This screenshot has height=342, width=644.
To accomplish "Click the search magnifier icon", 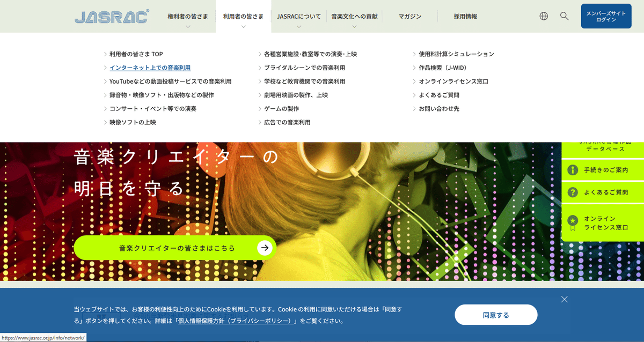I will point(564,16).
